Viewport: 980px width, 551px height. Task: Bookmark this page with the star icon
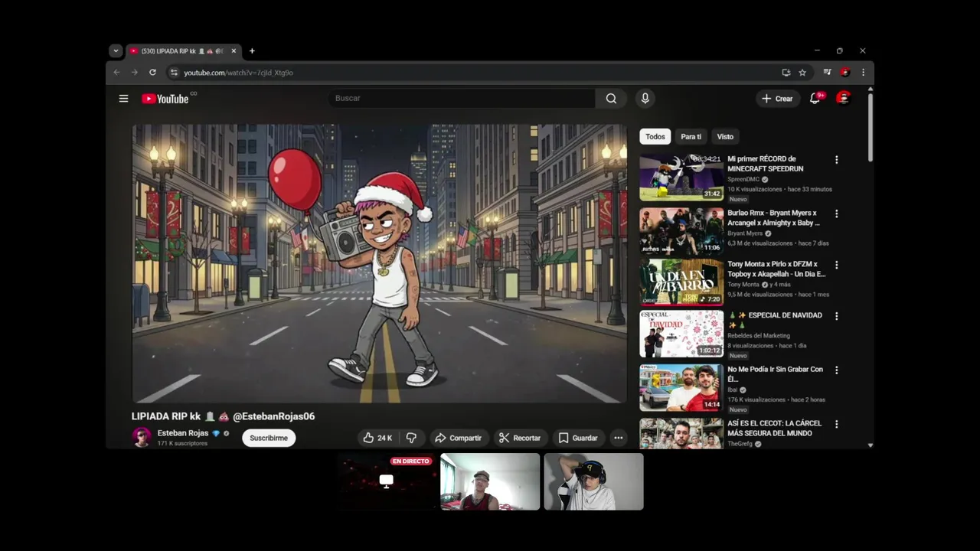click(802, 73)
